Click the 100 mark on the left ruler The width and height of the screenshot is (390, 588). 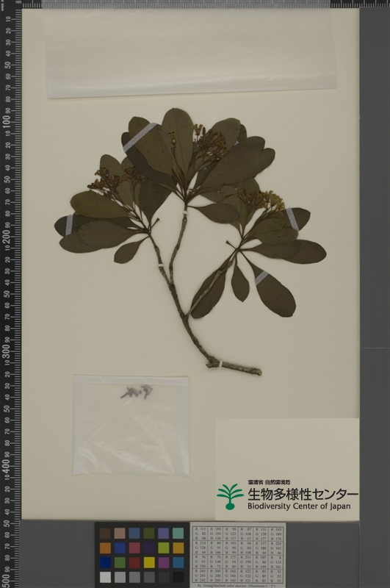(x=7, y=122)
